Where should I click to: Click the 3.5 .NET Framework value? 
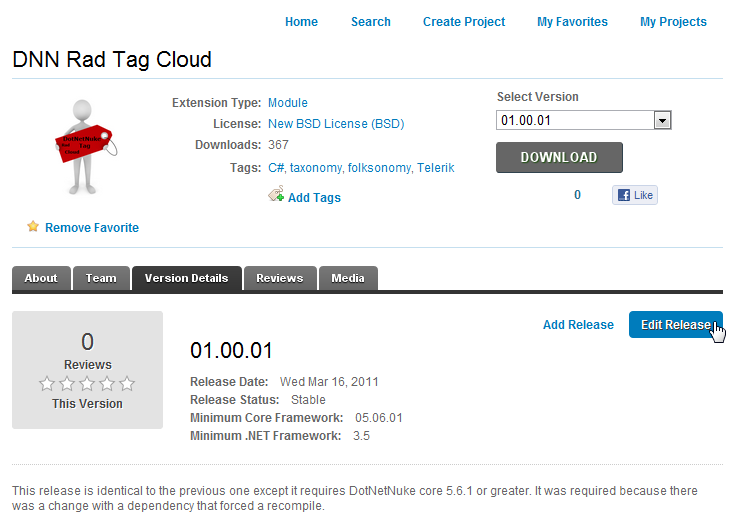pyautogui.click(x=361, y=436)
